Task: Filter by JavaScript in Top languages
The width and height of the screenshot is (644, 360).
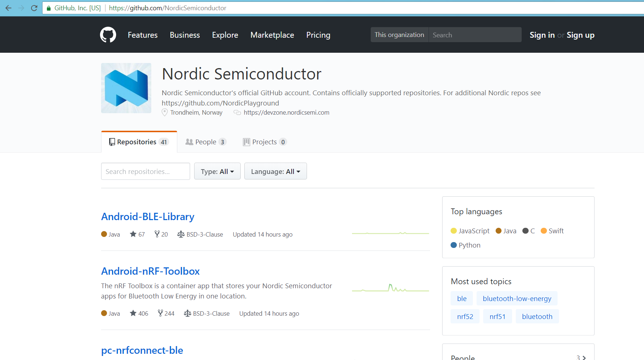Action: tap(470, 231)
